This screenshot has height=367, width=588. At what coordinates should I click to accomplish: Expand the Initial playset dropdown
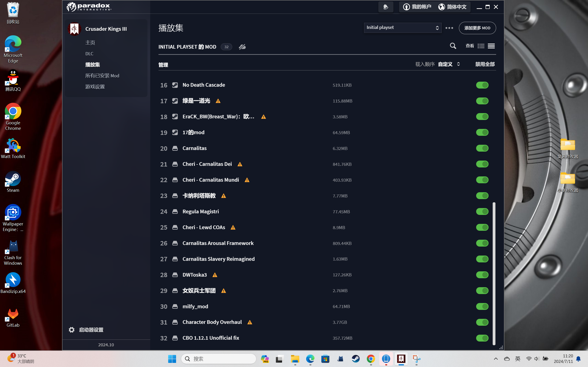click(x=402, y=28)
